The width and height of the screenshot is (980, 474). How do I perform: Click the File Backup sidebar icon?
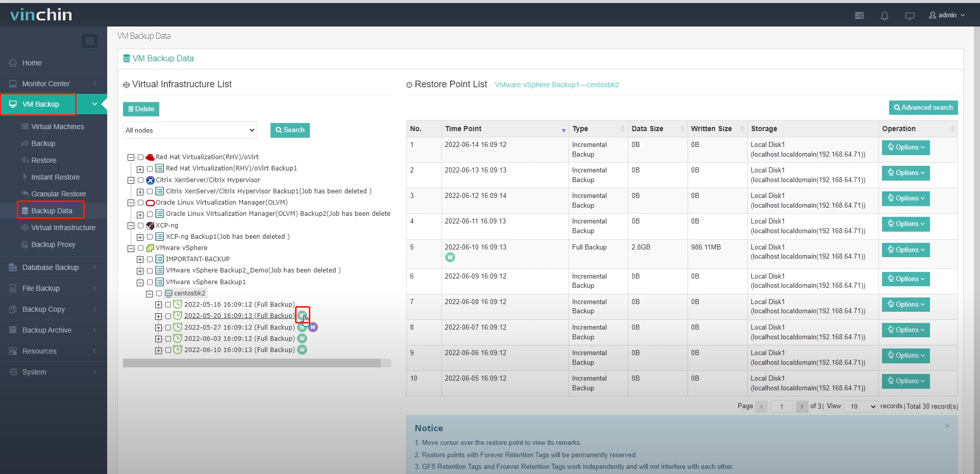click(x=13, y=288)
